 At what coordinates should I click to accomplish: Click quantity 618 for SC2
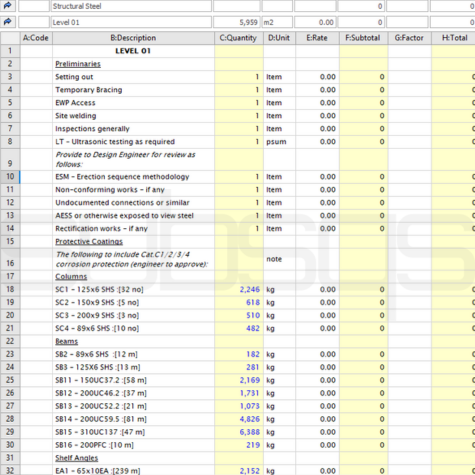pos(238,302)
